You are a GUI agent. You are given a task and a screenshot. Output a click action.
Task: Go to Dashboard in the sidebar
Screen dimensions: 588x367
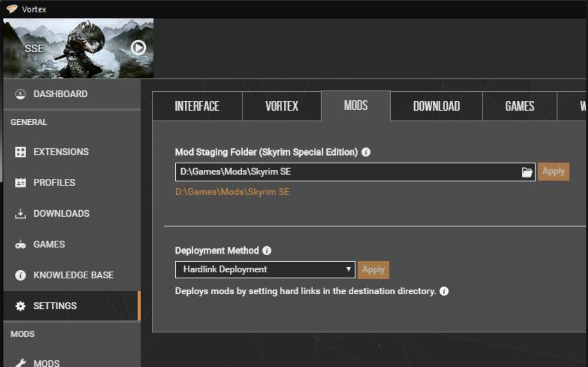pyautogui.click(x=72, y=94)
